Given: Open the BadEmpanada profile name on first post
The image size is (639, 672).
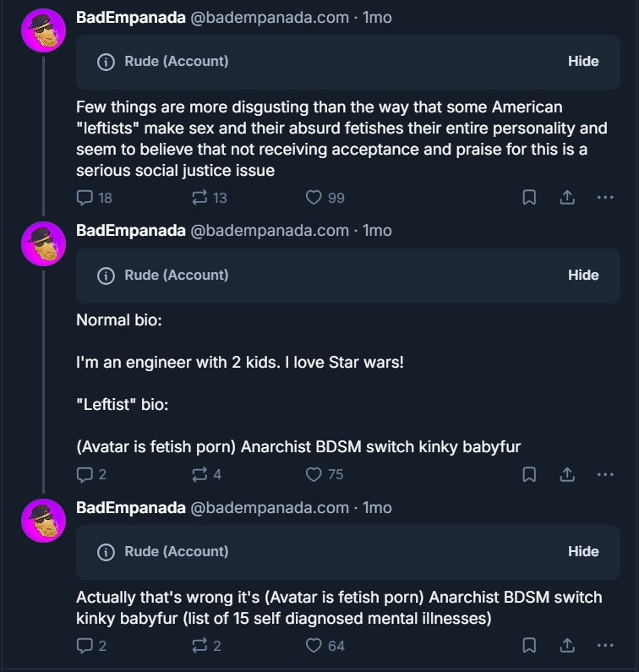Looking at the screenshot, I should pyautogui.click(x=130, y=17).
